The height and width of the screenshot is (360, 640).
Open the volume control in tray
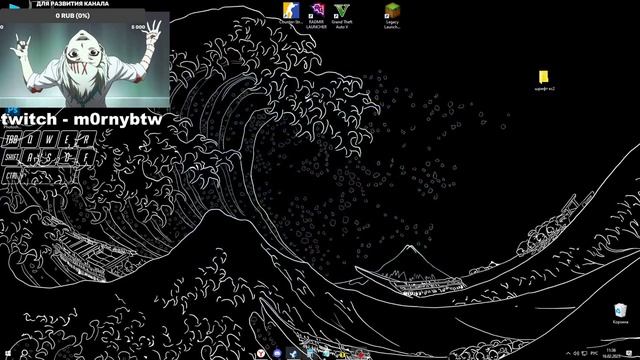point(576,353)
